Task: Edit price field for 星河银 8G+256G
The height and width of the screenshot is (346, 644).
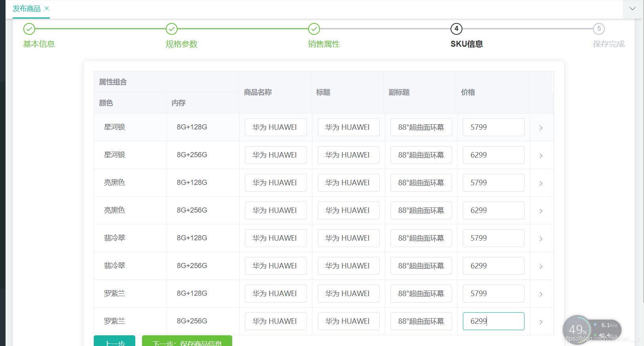Action: tap(494, 155)
